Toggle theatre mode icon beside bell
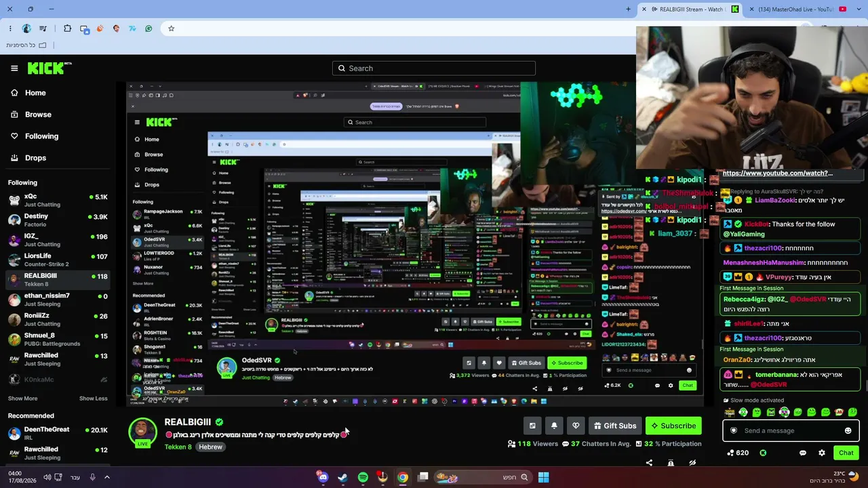Image resolution: width=868 pixels, height=488 pixels. point(532,426)
